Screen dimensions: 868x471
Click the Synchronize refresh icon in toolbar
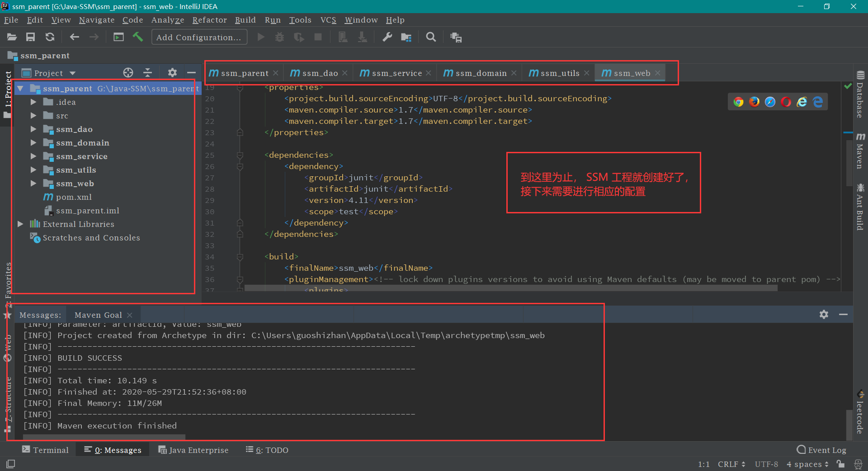(50, 37)
